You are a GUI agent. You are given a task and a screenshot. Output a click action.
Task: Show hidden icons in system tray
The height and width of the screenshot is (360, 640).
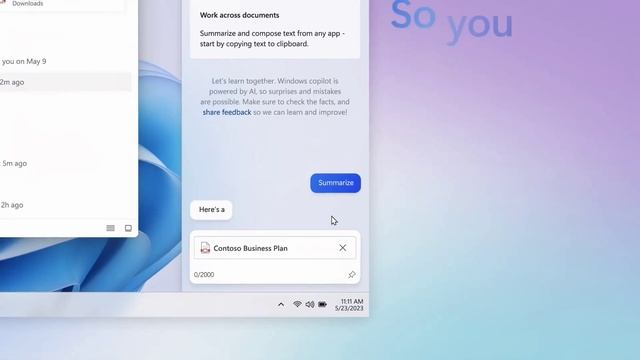pyautogui.click(x=281, y=304)
